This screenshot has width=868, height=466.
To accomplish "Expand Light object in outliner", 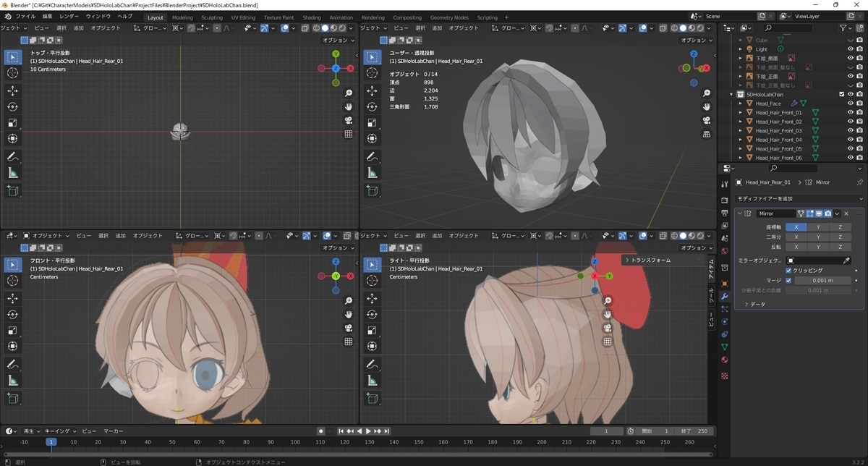I will 740,49.
